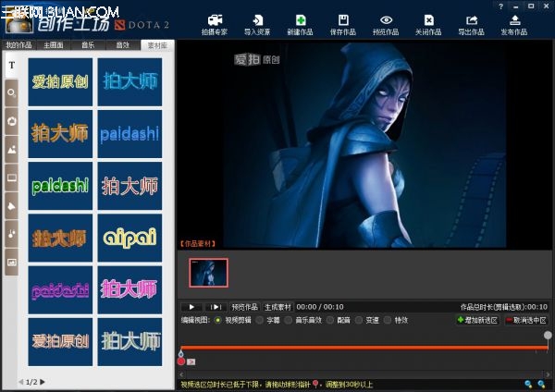555x392 pixels.
Task: Pick the pink outlined 拍大师 text style
Action: 129,186
